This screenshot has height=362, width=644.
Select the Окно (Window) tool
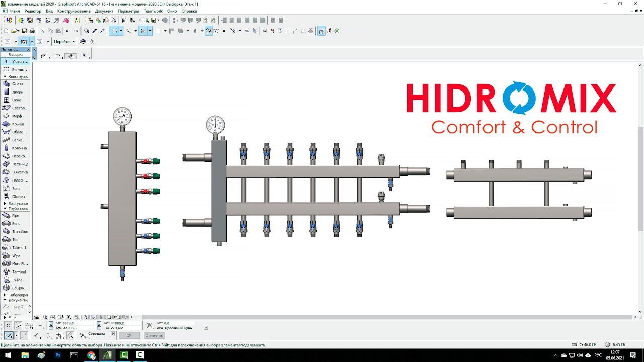[15, 100]
